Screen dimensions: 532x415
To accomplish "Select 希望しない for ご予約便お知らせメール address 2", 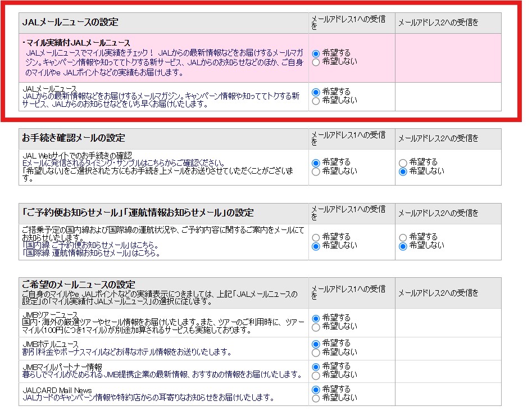I will pos(402,246).
